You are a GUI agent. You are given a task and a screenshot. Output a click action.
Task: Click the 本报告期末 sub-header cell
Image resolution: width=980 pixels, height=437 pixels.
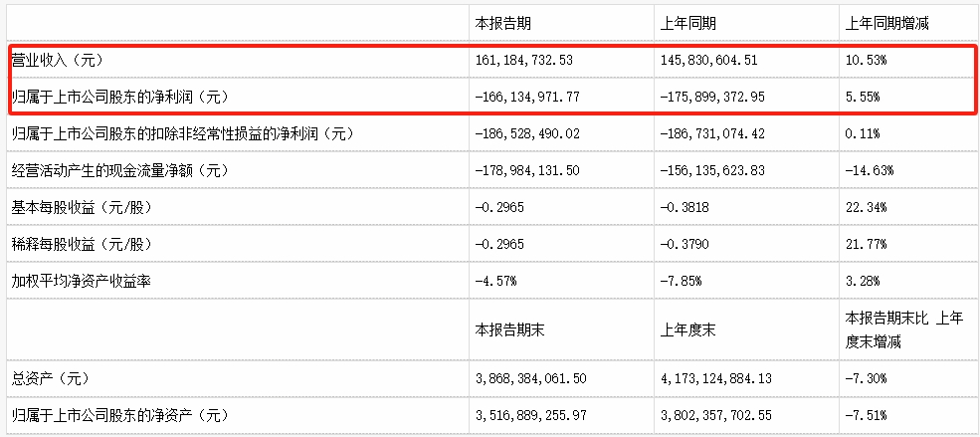(x=510, y=330)
